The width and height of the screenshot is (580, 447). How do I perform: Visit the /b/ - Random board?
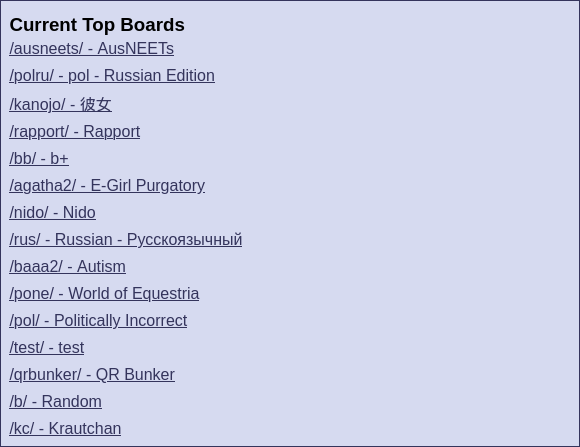click(x=55, y=402)
